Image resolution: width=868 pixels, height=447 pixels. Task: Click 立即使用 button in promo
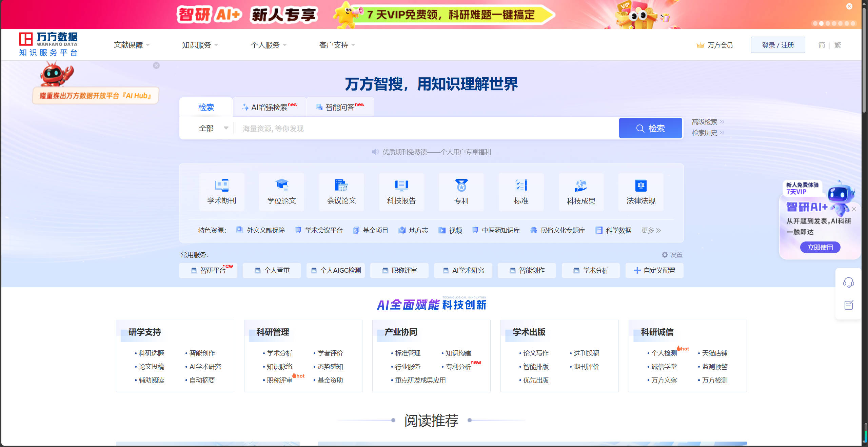[820, 247]
